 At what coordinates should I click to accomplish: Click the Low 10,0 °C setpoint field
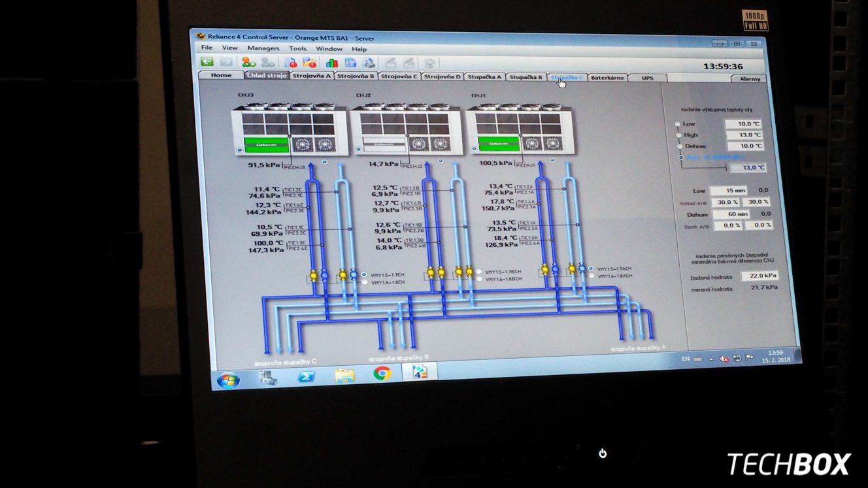click(743, 123)
